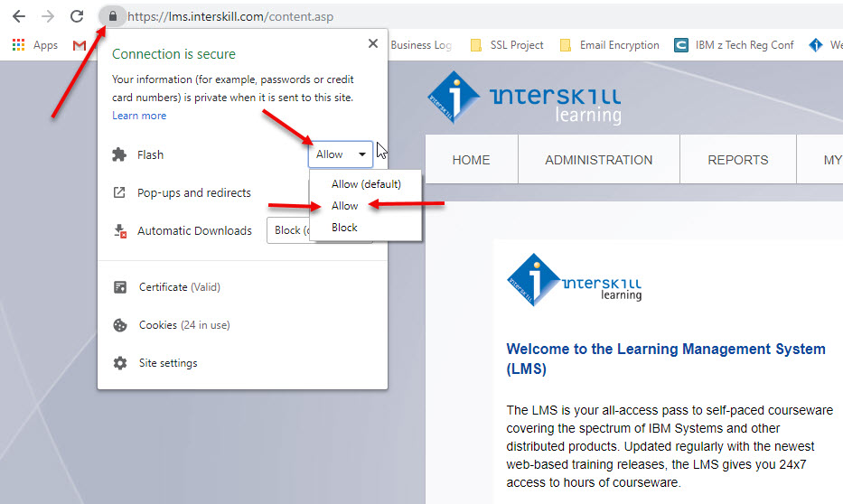This screenshot has height=504, width=843.
Task: Open the Email Encryption bookmark folder
Action: (610, 45)
